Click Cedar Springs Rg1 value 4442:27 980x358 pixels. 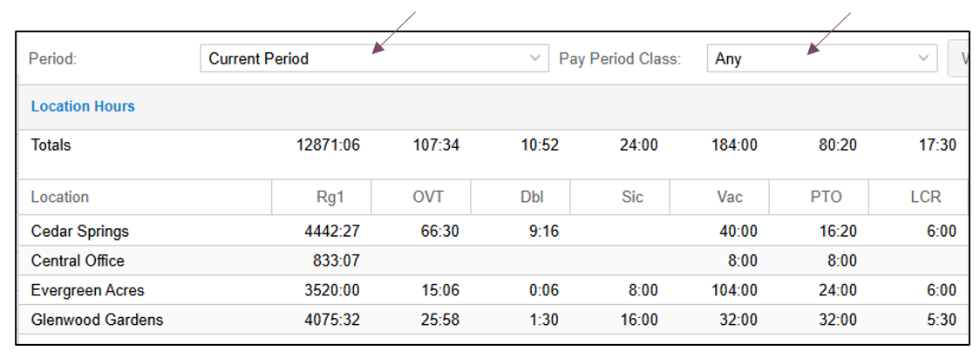click(x=332, y=231)
